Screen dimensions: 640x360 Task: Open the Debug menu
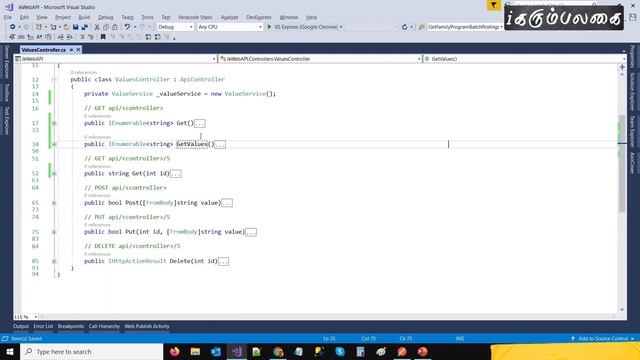coord(105,18)
